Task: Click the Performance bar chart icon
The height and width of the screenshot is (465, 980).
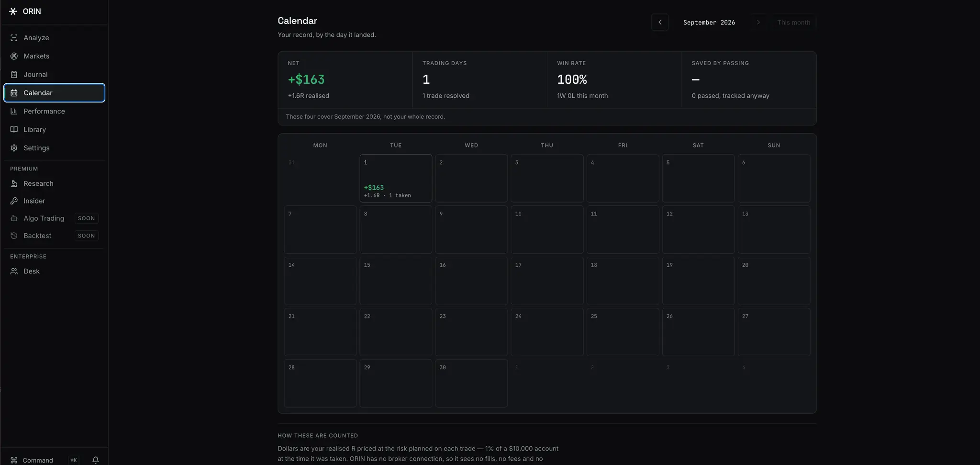Action: pyautogui.click(x=14, y=111)
